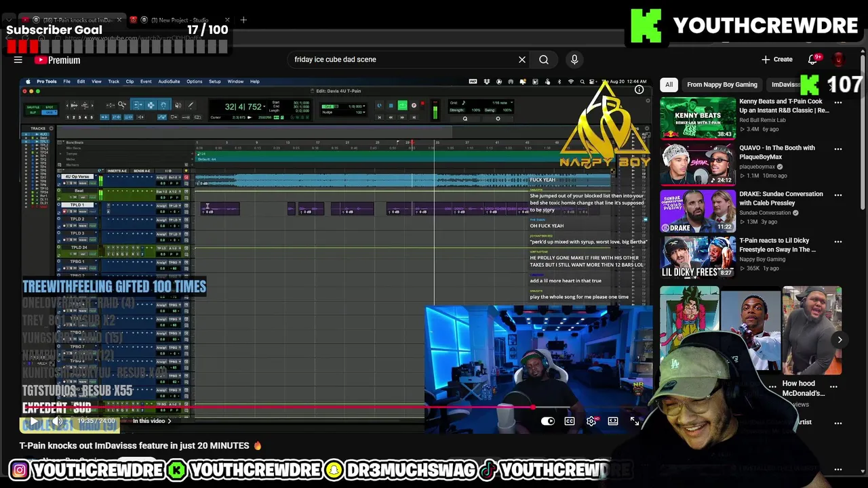Image resolution: width=868 pixels, height=488 pixels.
Task: Open more options for Kenny Beats video
Action: [838, 102]
